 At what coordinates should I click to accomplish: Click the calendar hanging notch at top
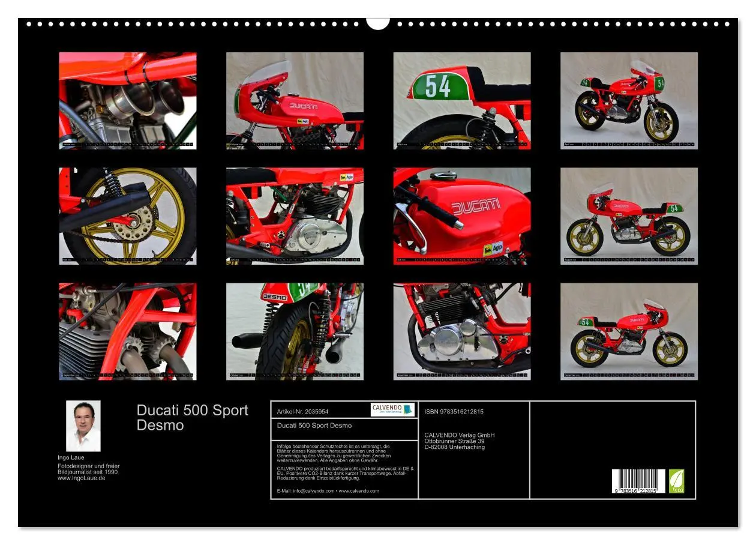point(378,23)
